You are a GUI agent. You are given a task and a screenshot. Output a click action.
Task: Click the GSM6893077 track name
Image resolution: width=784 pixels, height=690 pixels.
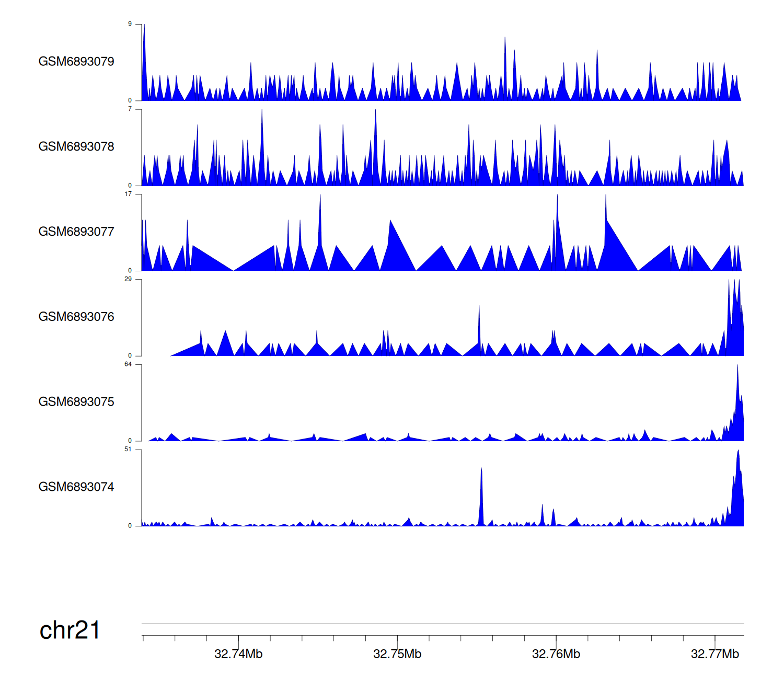click(x=76, y=232)
